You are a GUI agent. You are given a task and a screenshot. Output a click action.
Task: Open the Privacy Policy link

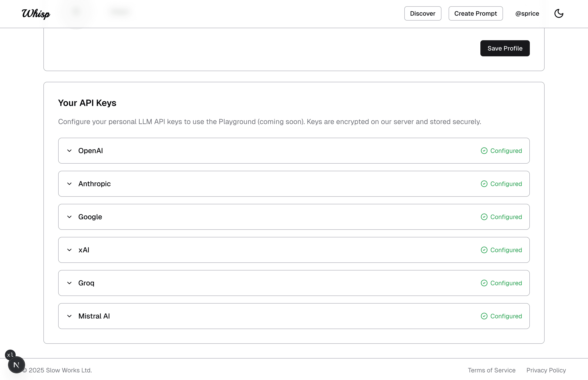coord(546,370)
